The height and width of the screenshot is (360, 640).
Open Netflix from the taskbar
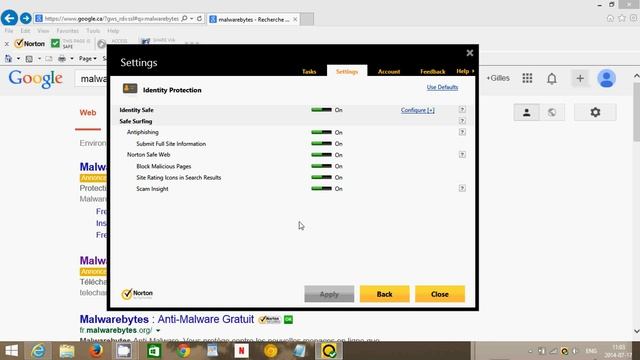coord(241,351)
